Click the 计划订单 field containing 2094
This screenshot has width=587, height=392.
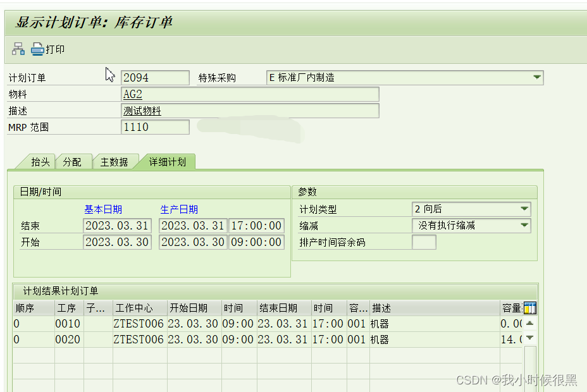155,77
